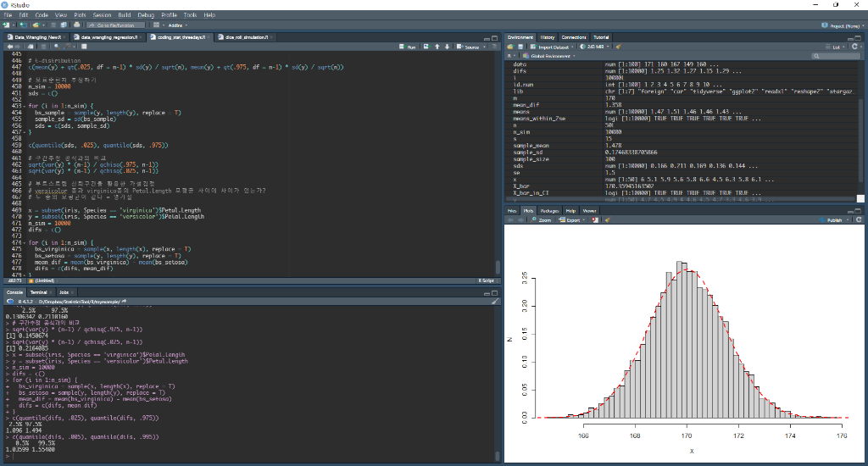The image size is (868, 466).
Task: Click the Go to file/function field
Action: (x=115, y=25)
